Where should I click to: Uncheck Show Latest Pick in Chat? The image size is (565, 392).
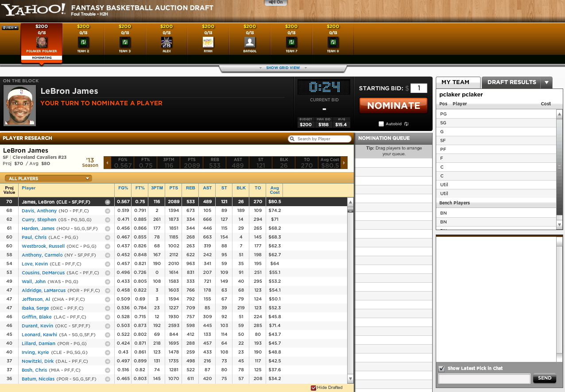[x=441, y=369]
